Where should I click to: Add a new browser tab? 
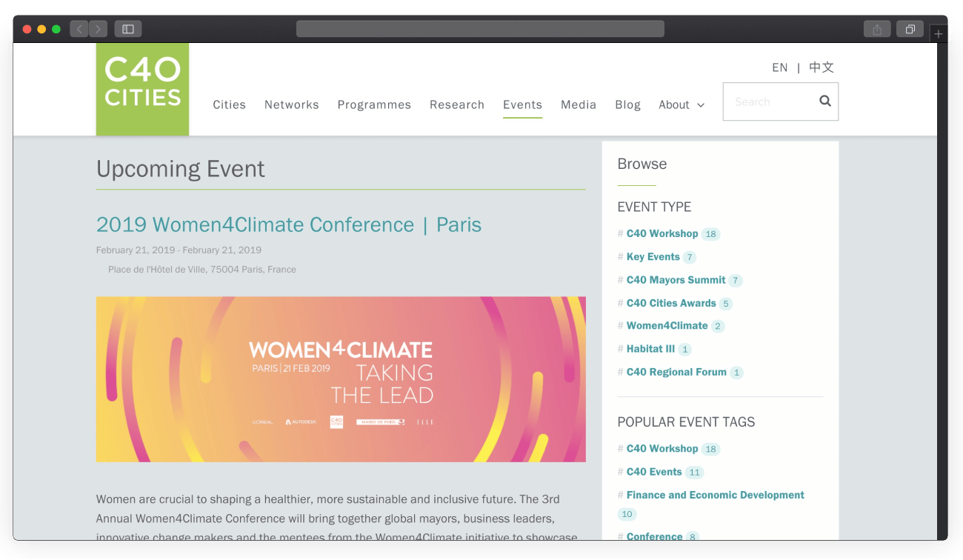point(939,34)
